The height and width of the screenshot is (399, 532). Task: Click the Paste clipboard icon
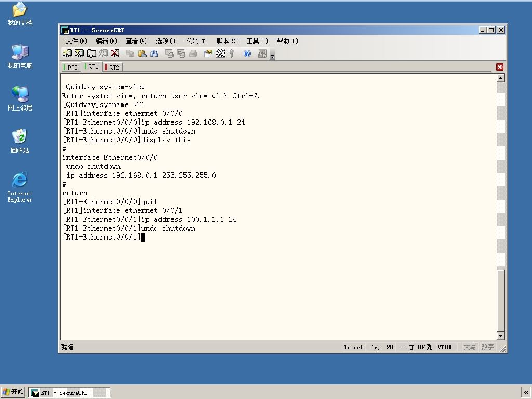142,54
